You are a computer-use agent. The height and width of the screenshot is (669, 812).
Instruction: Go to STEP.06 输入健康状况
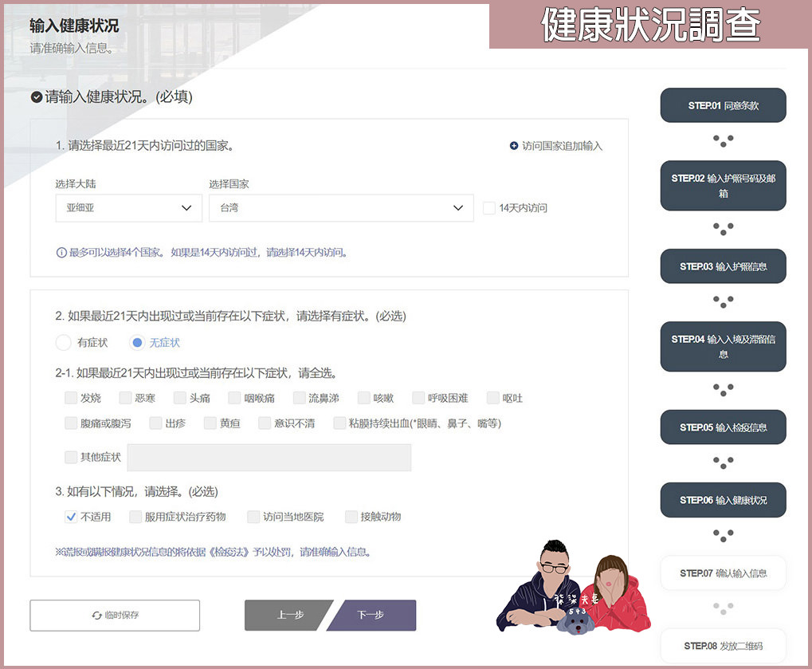724,500
